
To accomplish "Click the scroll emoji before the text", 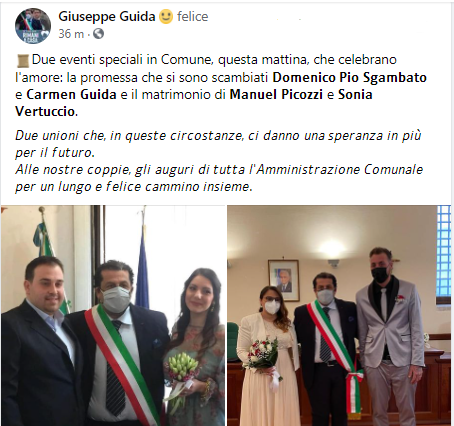I will coord(23,61).
